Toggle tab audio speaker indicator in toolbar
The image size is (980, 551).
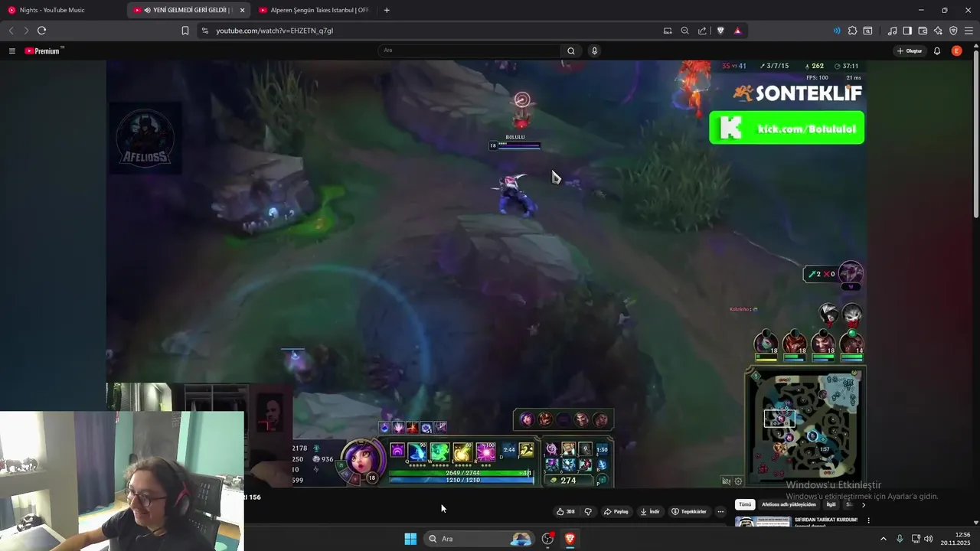pos(836,31)
